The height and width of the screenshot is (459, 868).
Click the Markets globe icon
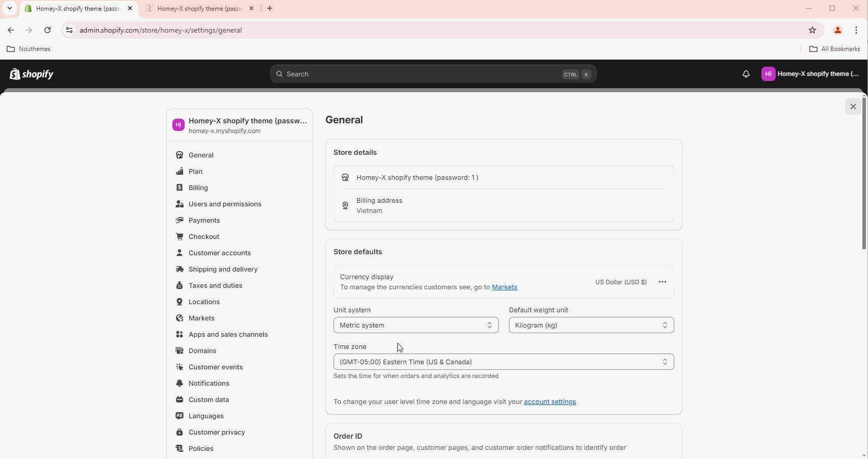click(x=180, y=318)
